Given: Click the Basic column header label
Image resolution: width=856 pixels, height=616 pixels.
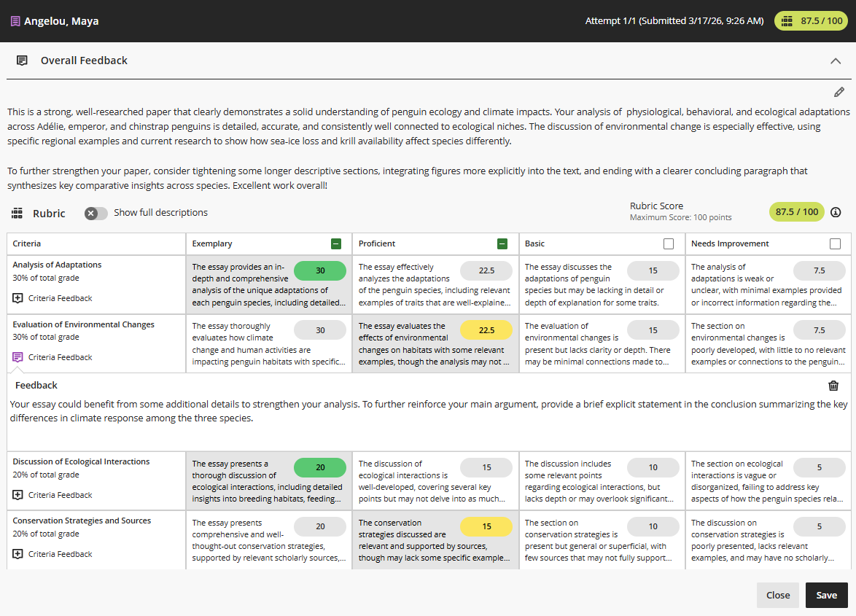Looking at the screenshot, I should 534,244.
